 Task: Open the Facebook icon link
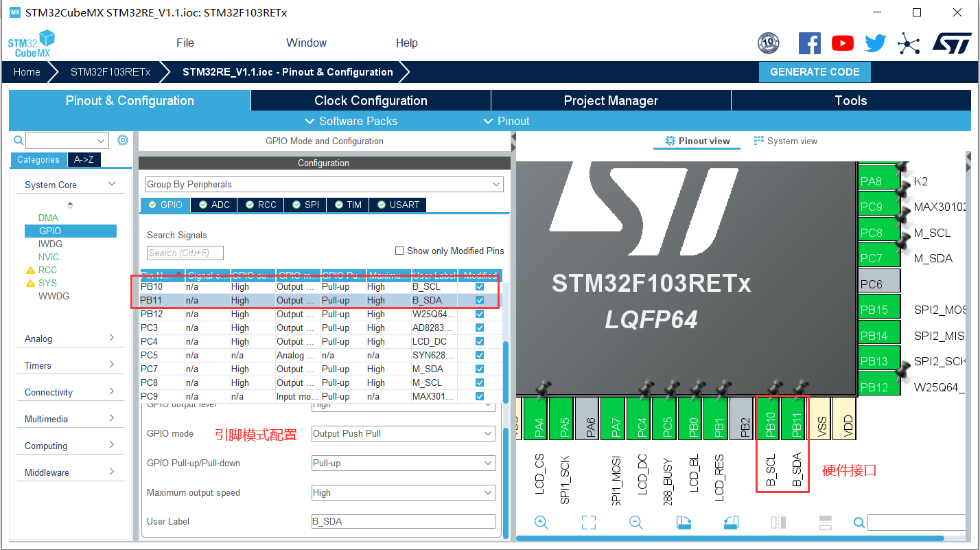tap(810, 43)
